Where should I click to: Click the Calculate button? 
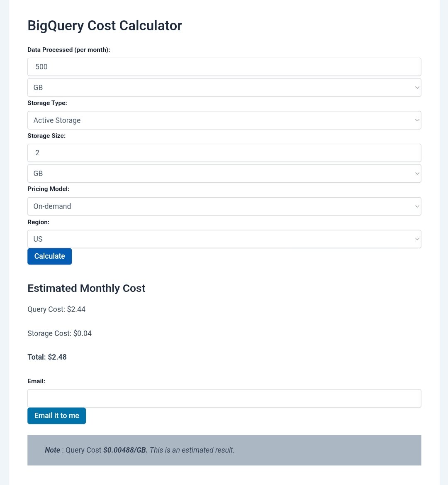(x=49, y=256)
